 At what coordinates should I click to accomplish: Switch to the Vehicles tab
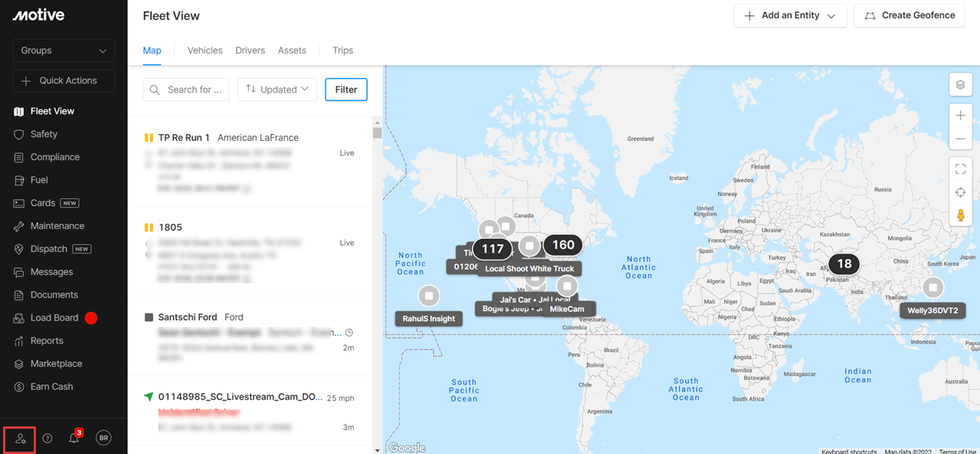(205, 51)
